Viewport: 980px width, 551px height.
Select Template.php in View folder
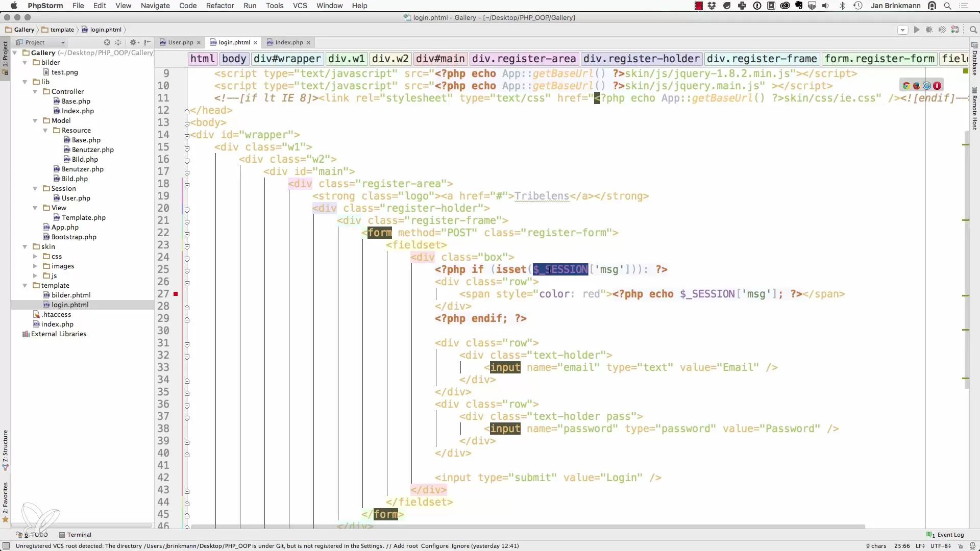click(83, 217)
